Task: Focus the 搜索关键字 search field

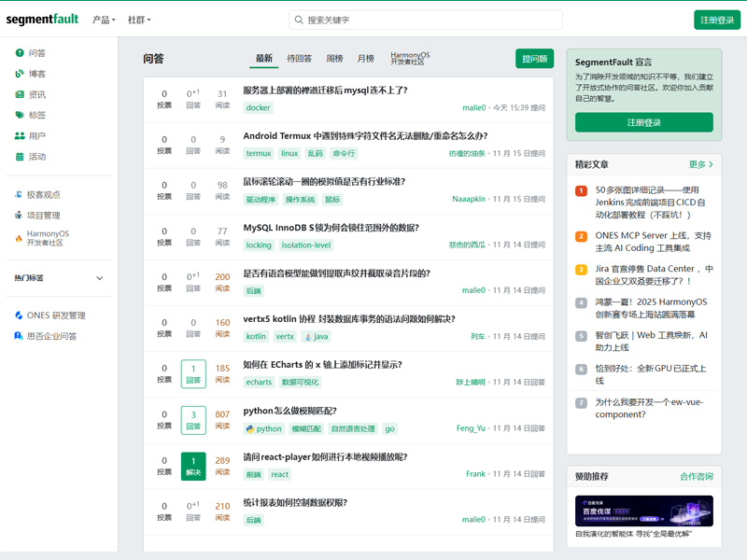Action: (x=430, y=20)
